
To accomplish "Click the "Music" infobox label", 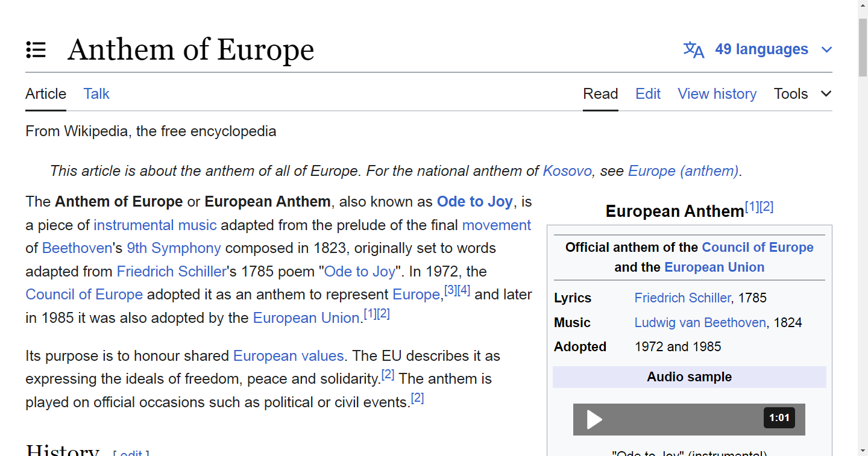I will tap(572, 323).
